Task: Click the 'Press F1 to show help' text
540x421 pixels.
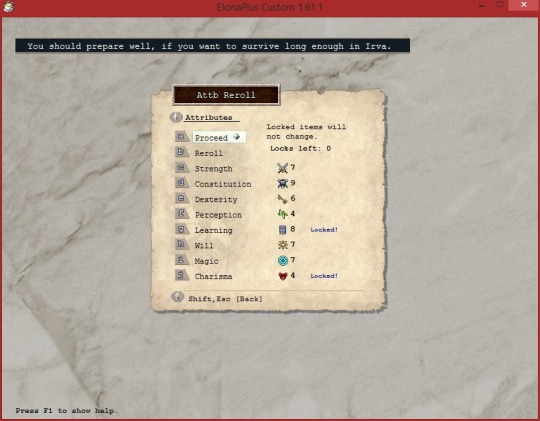Action: tap(66, 410)
